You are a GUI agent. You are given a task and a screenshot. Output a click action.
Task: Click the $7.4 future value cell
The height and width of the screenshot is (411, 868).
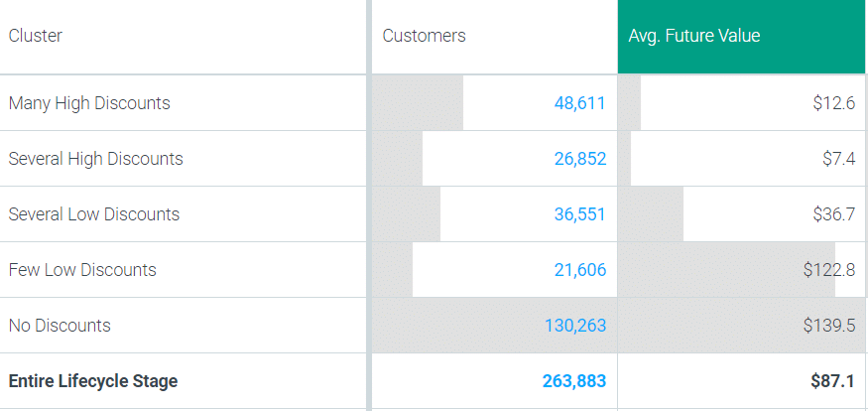(841, 159)
